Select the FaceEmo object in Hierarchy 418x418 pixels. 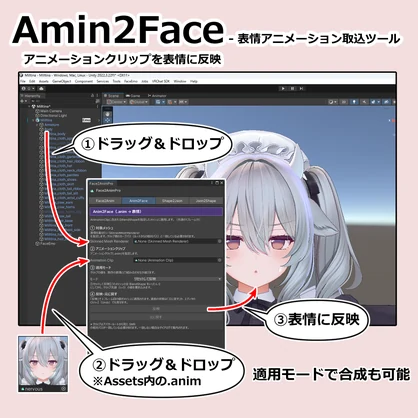click(46, 244)
